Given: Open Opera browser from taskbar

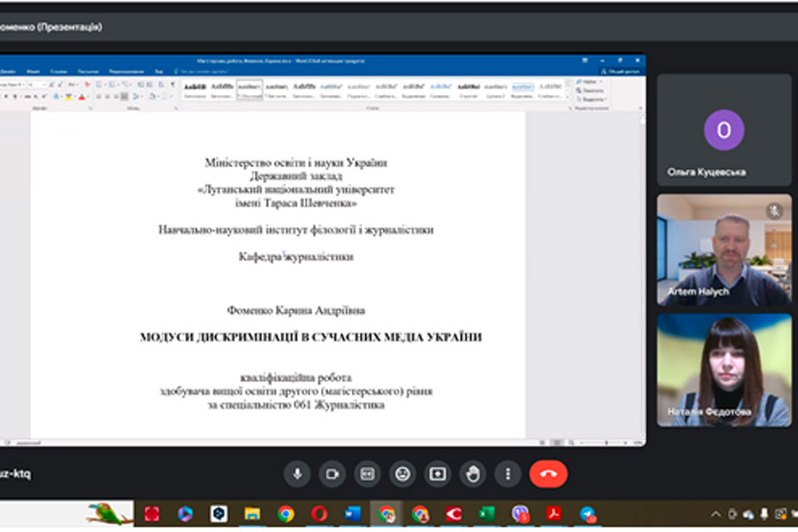Looking at the screenshot, I should tap(319, 514).
